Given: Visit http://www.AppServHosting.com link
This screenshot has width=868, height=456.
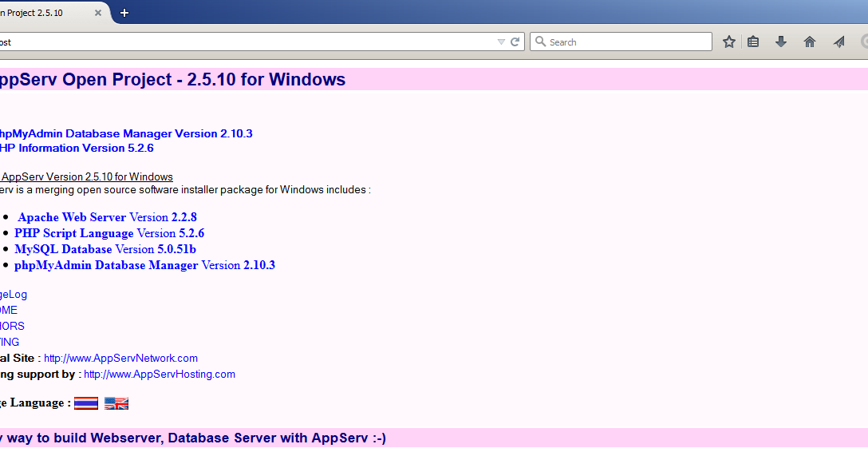Looking at the screenshot, I should (x=160, y=375).
